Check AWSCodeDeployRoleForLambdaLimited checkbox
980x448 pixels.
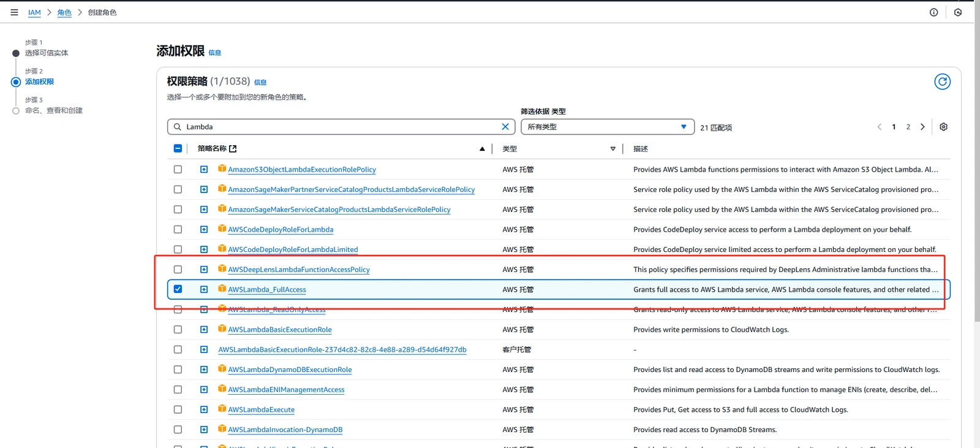[x=178, y=249]
